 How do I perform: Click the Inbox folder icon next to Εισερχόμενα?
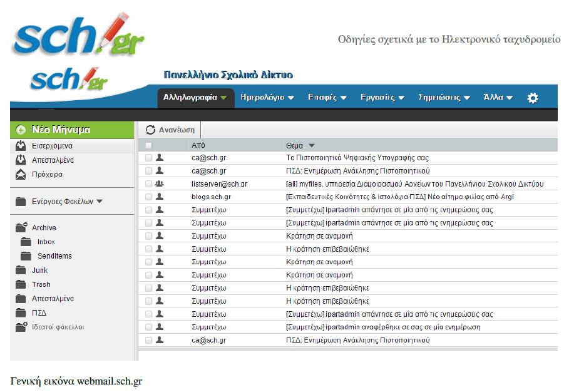[x=21, y=146]
